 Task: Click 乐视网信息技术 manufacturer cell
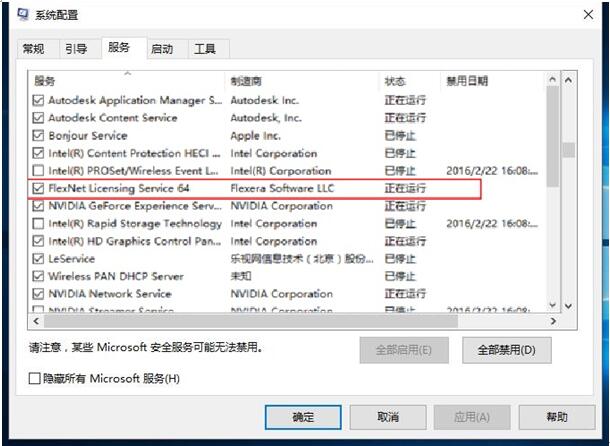coord(302,258)
